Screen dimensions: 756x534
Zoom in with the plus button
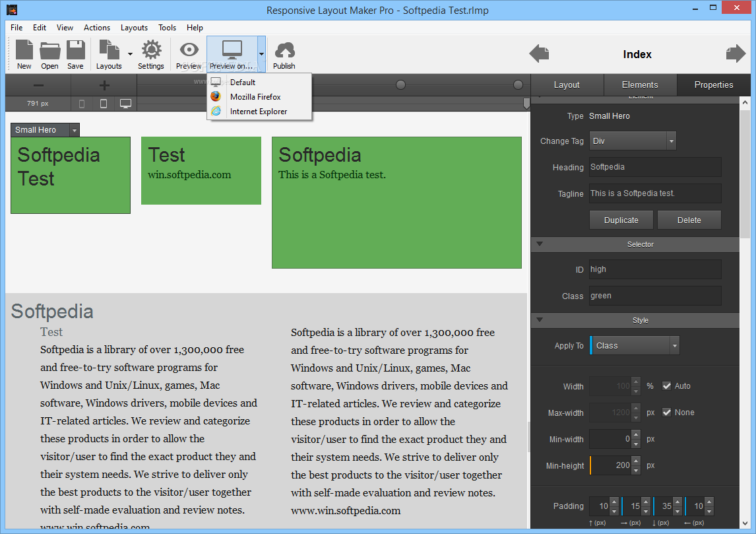(104, 85)
